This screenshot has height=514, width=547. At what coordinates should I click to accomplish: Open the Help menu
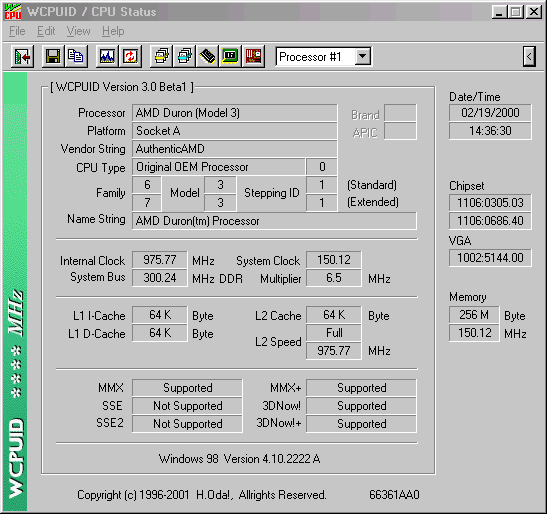[113, 31]
